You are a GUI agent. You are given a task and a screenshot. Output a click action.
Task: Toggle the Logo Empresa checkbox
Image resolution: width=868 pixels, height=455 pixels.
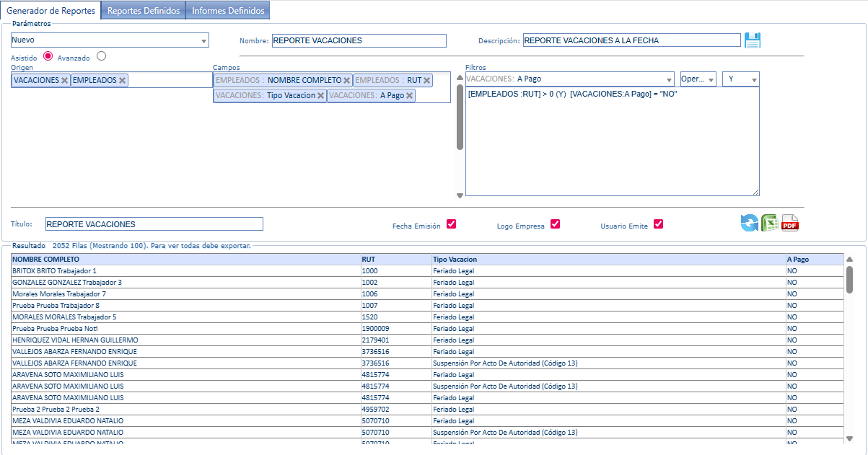click(555, 224)
